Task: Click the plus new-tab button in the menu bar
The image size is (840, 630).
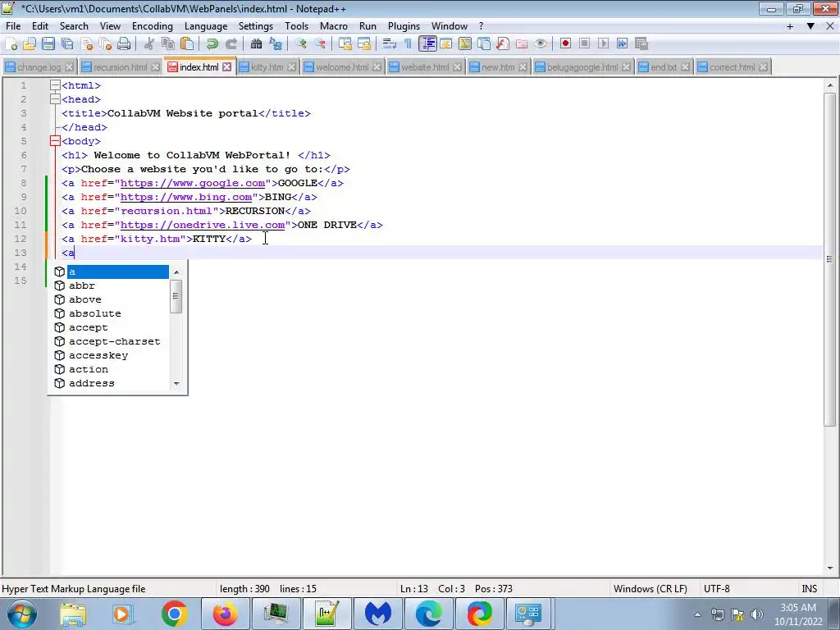Action: (790, 26)
